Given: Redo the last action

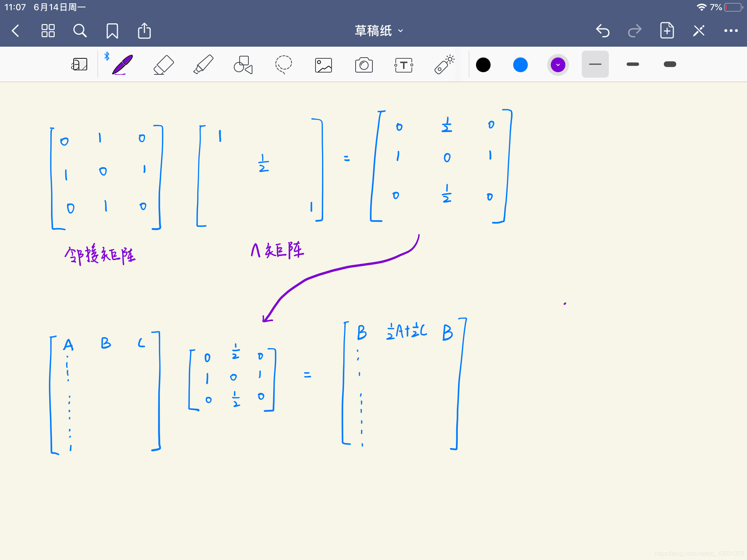Looking at the screenshot, I should [x=635, y=31].
